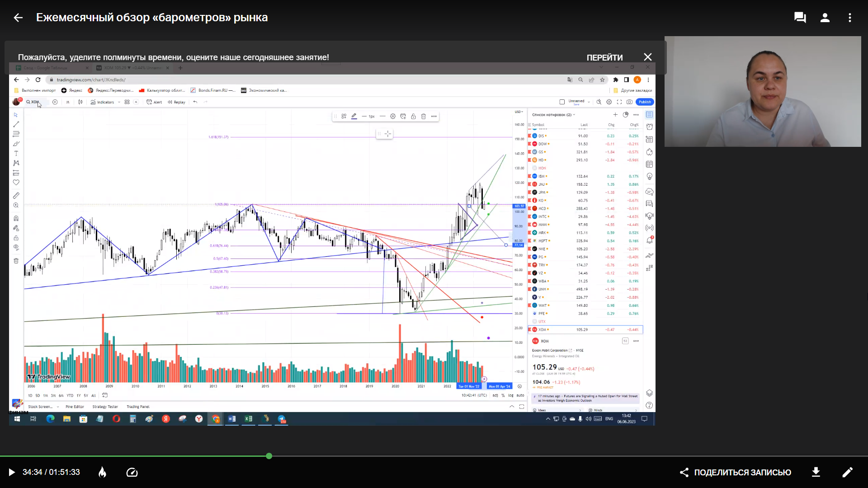
Task: Click the pencil edit icon
Action: 848,472
